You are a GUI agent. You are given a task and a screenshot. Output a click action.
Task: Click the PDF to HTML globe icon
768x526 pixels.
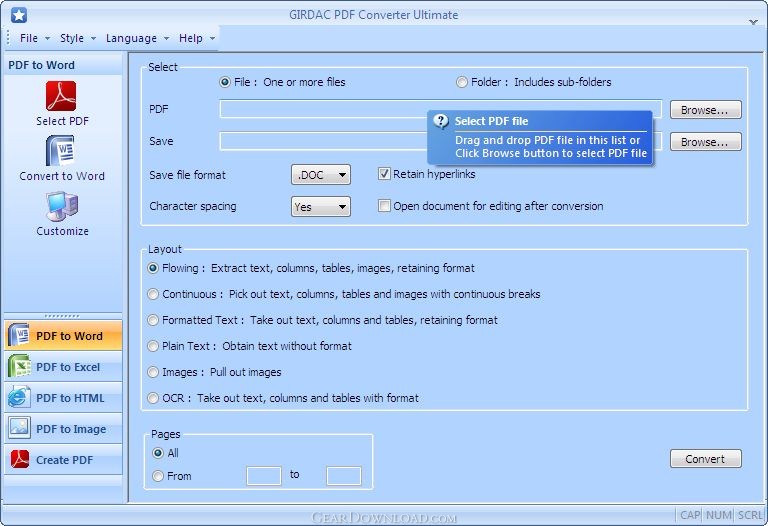pos(19,398)
